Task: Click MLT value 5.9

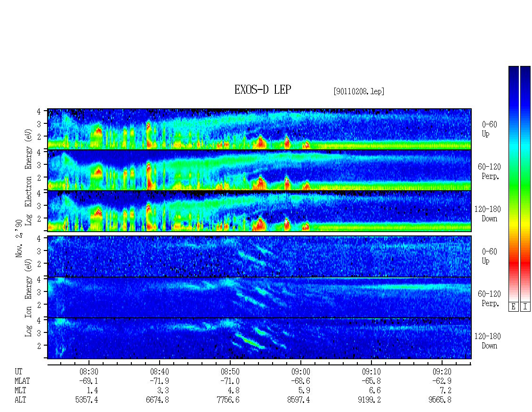Action: 304,391
